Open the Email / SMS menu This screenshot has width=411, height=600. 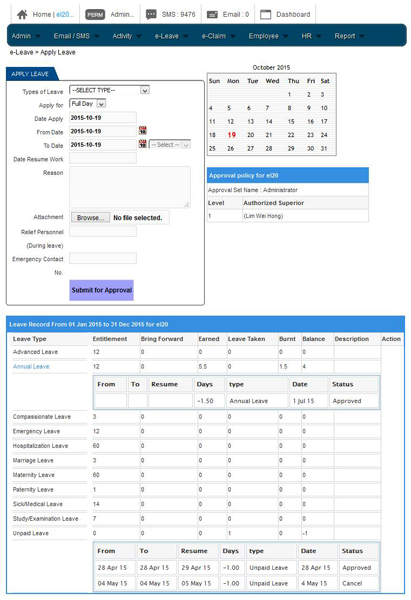(x=76, y=36)
